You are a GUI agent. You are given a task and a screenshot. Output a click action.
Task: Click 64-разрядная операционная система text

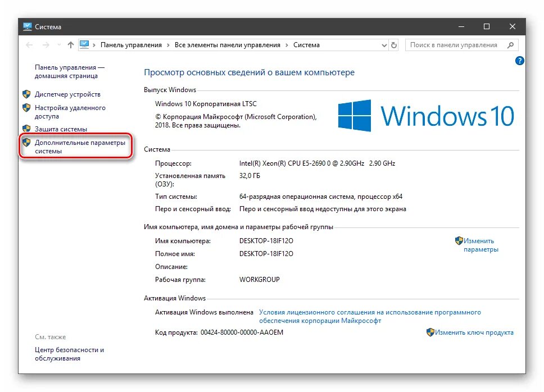click(320, 197)
